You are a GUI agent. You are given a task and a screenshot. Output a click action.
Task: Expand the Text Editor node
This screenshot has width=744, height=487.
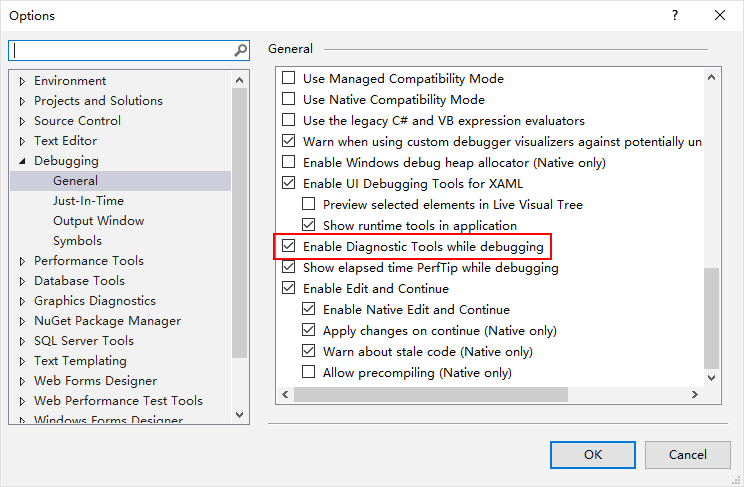[22, 141]
